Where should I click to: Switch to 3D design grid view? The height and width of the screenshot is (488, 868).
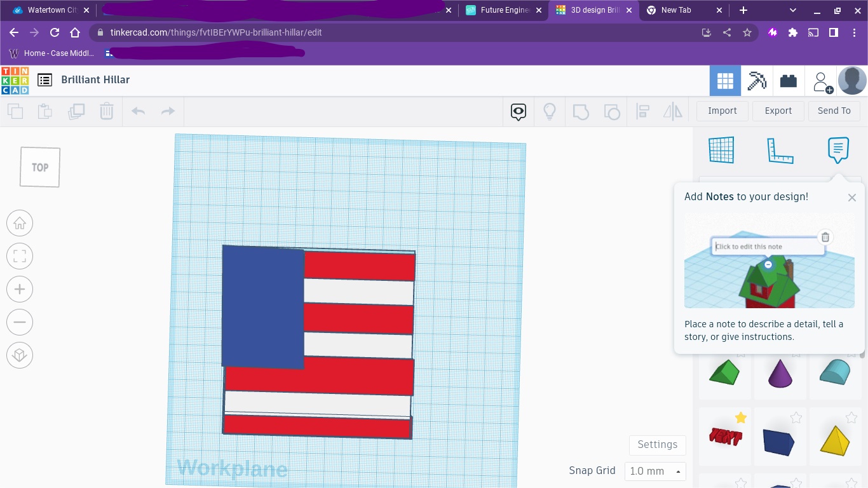(x=725, y=81)
